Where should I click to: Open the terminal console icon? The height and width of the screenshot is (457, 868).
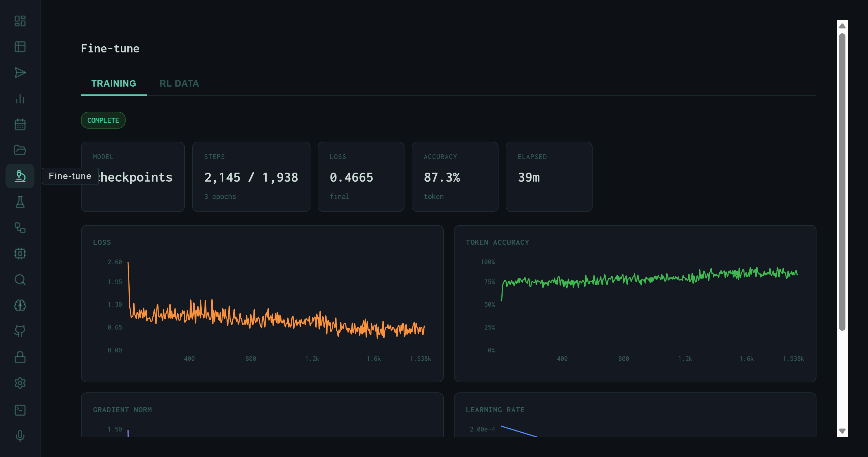(x=20, y=410)
